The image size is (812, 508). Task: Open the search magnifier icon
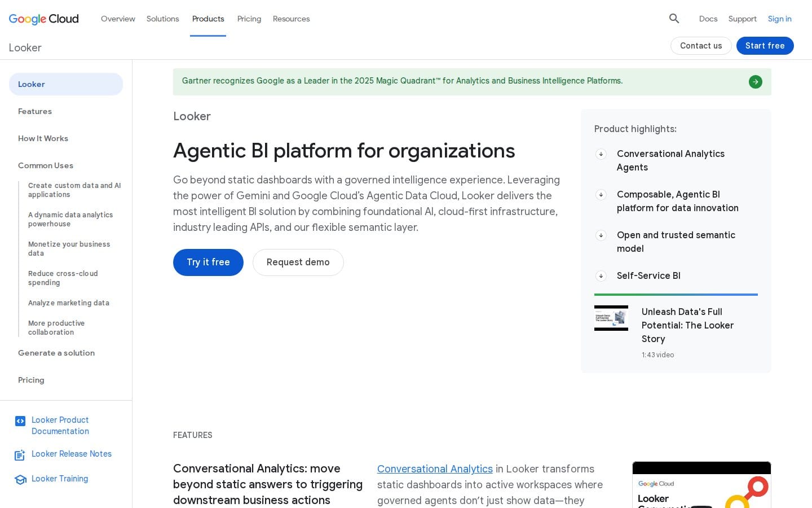(674, 19)
